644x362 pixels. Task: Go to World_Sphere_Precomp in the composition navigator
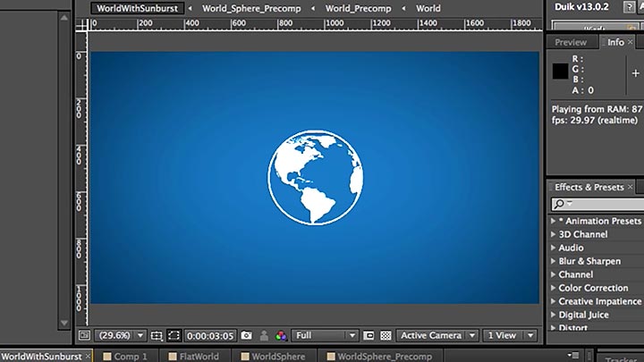(x=251, y=8)
